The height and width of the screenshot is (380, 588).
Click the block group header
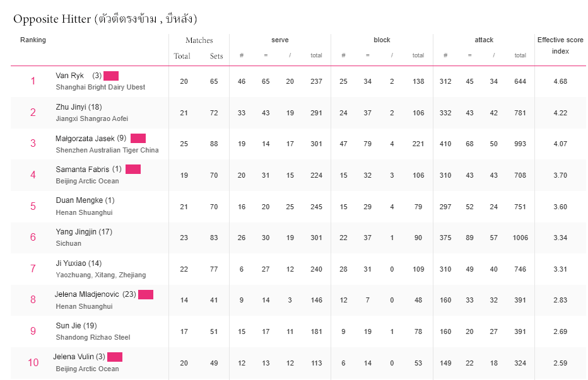tap(382, 40)
